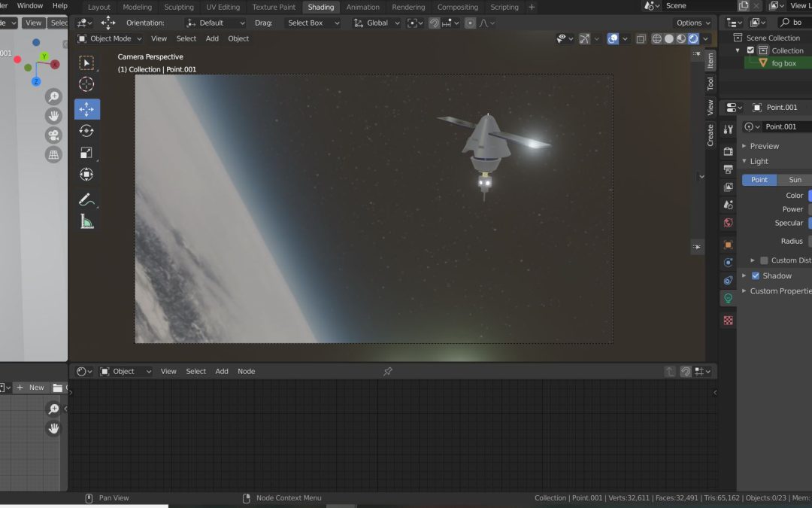812x508 pixels.
Task: Choose the Annotate pencil tool
Action: click(86, 200)
